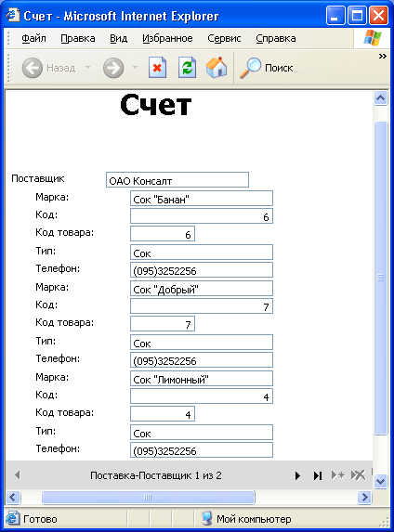Click the Поставщик field 'ОАО Консалт'
Screen dimensions: 394x532
(177, 180)
